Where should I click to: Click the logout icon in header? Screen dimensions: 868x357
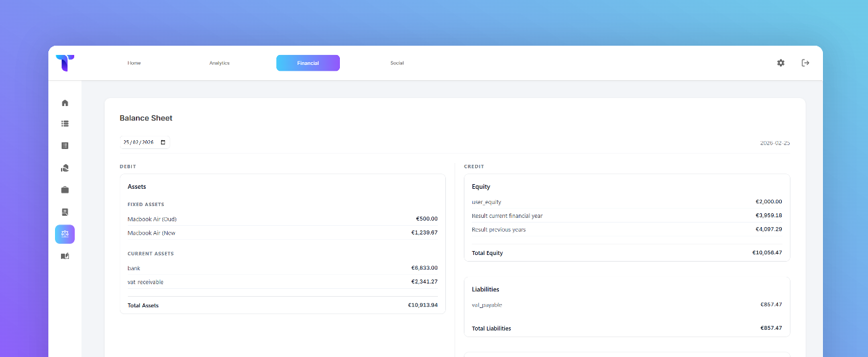tap(806, 63)
